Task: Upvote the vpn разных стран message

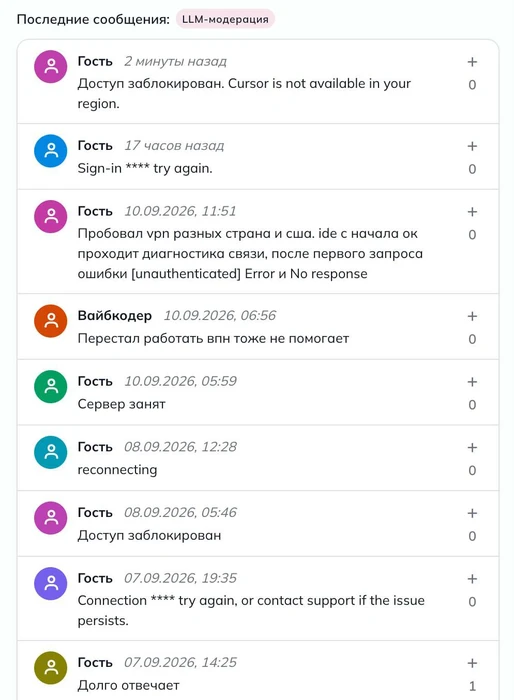Action: [x=472, y=212]
